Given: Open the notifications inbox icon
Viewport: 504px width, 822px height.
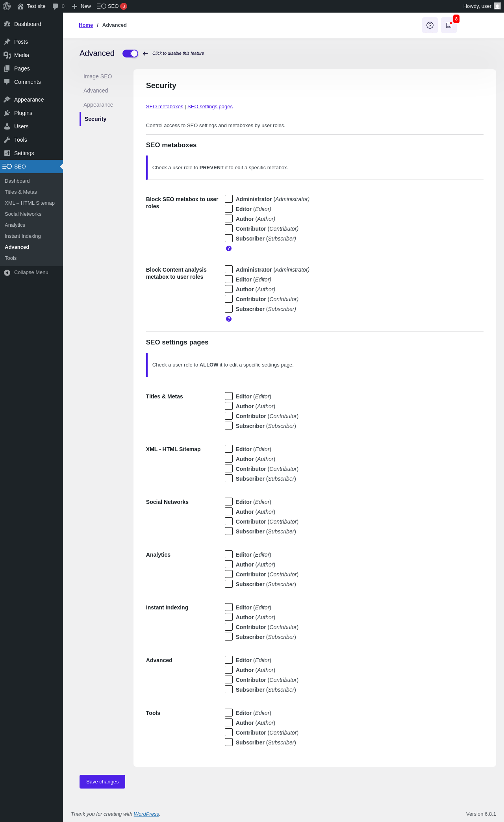Looking at the screenshot, I should click(448, 25).
